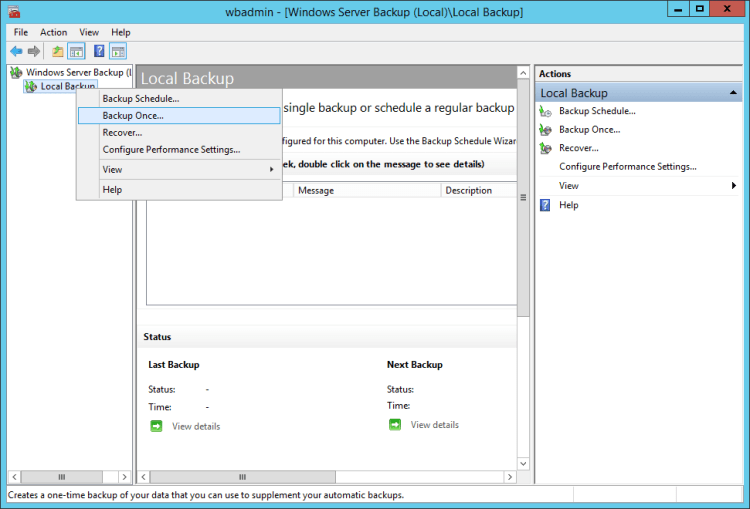750x509 pixels.
Task: Click Recover icon in Actions pane
Action: click(545, 148)
